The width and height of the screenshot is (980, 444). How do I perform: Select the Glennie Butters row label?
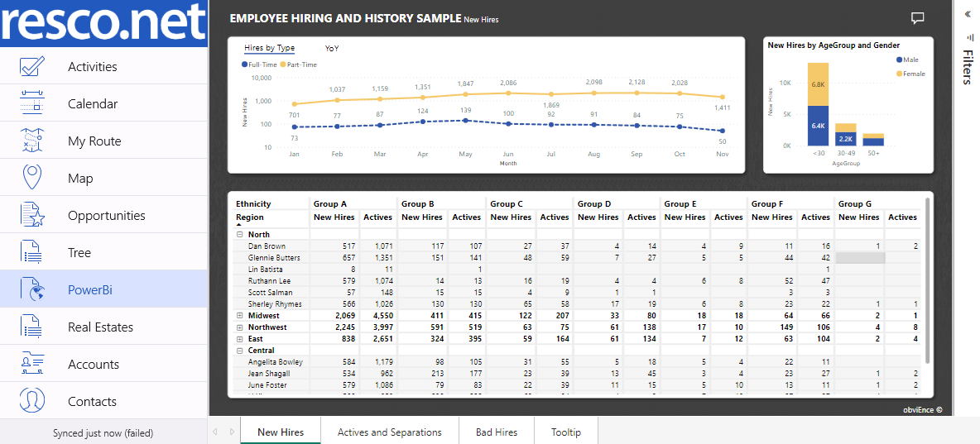coord(274,257)
